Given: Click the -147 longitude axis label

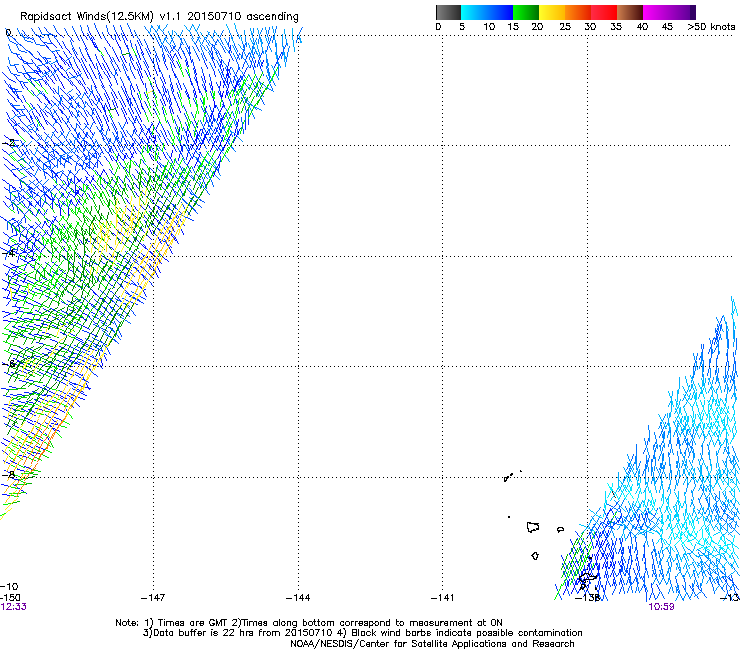Looking at the screenshot, I should pyautogui.click(x=153, y=598).
